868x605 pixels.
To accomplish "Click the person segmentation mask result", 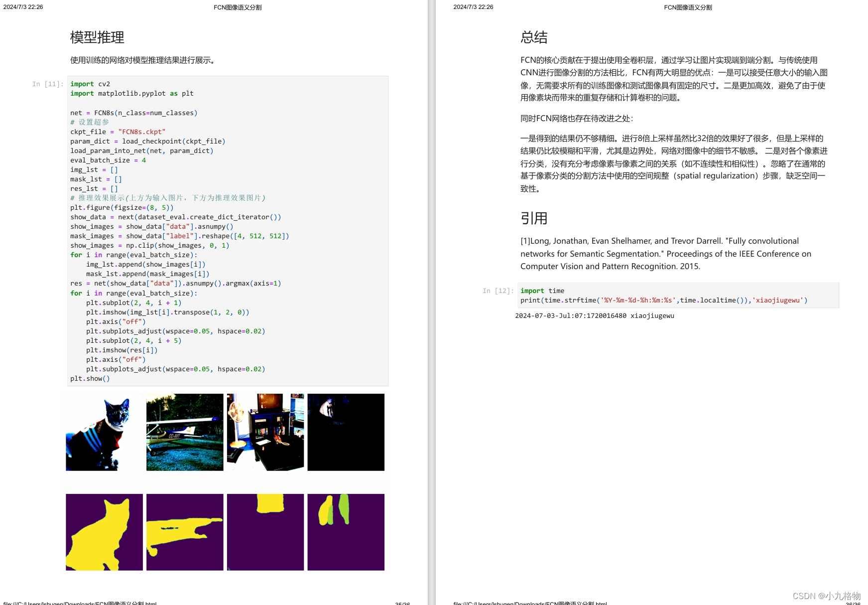I will point(346,532).
